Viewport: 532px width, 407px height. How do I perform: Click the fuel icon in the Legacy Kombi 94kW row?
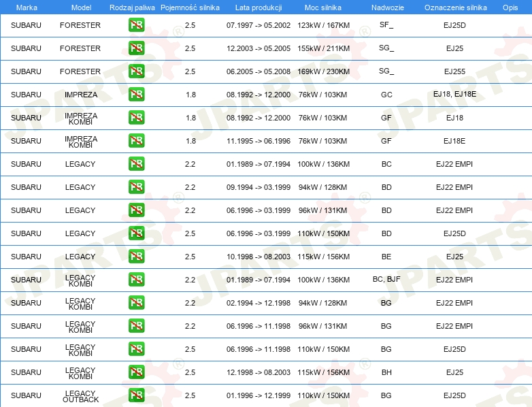point(136,303)
